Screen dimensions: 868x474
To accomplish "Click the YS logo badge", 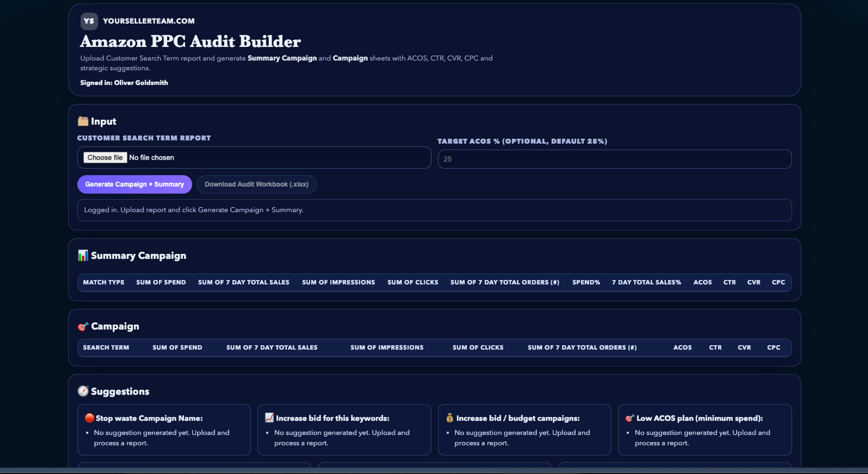I will pos(89,21).
